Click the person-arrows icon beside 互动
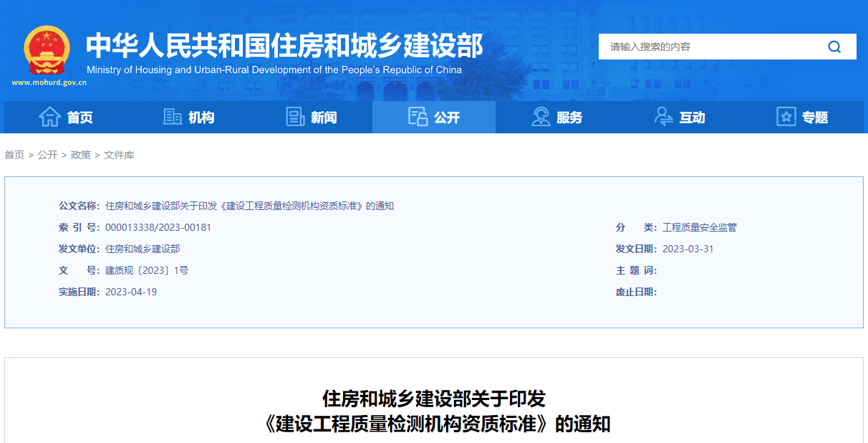 click(664, 117)
